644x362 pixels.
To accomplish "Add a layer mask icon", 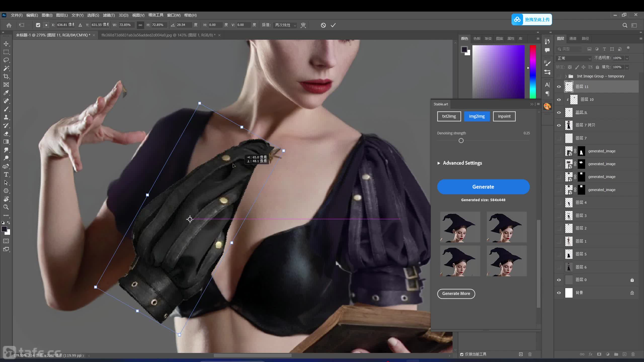I will [599, 354].
